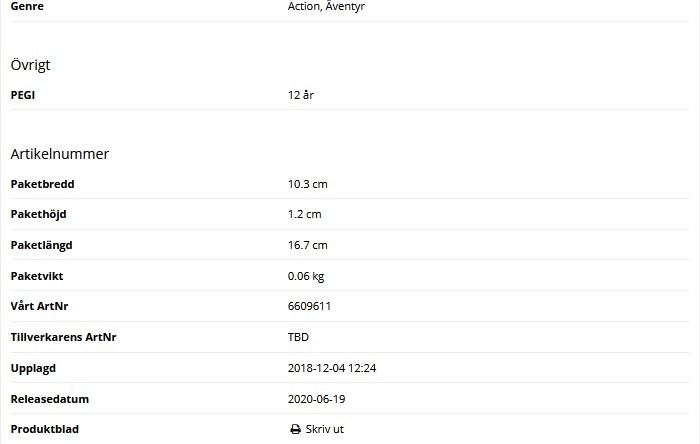Image resolution: width=700 pixels, height=444 pixels.
Task: Click the Releasedatum label
Action: coord(50,399)
